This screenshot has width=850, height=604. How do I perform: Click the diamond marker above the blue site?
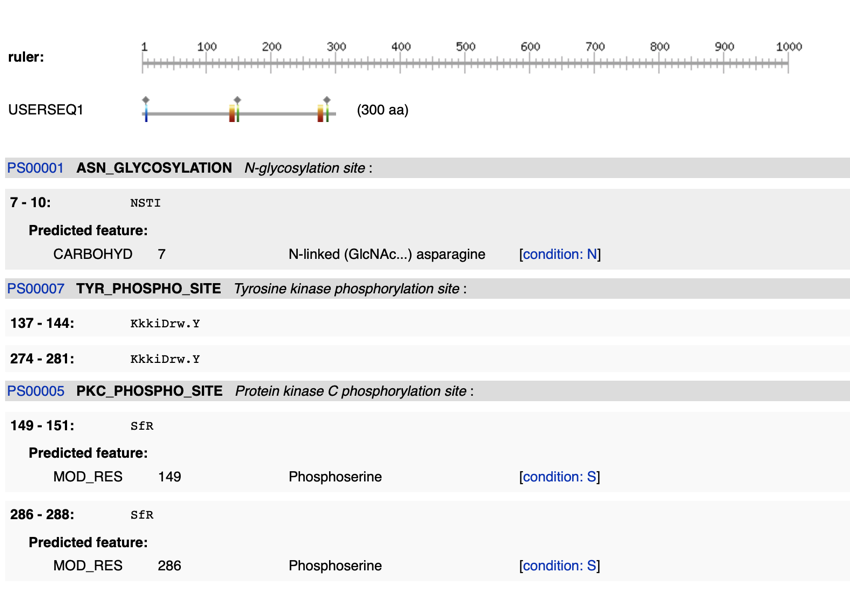(x=146, y=100)
